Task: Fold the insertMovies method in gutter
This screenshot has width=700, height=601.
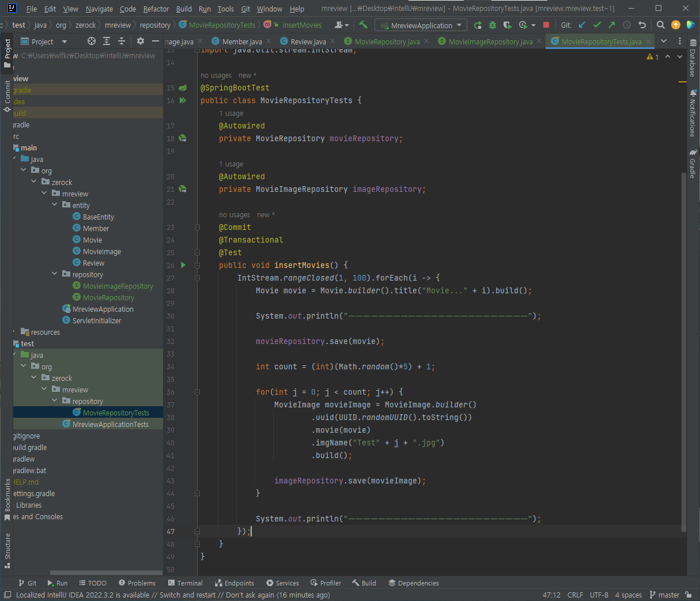Action: point(197,265)
